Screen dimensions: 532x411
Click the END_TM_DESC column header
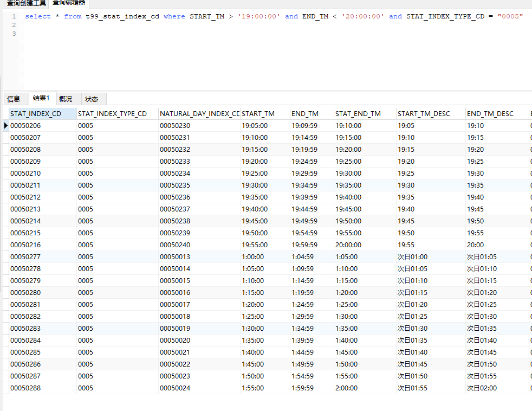(x=497, y=114)
